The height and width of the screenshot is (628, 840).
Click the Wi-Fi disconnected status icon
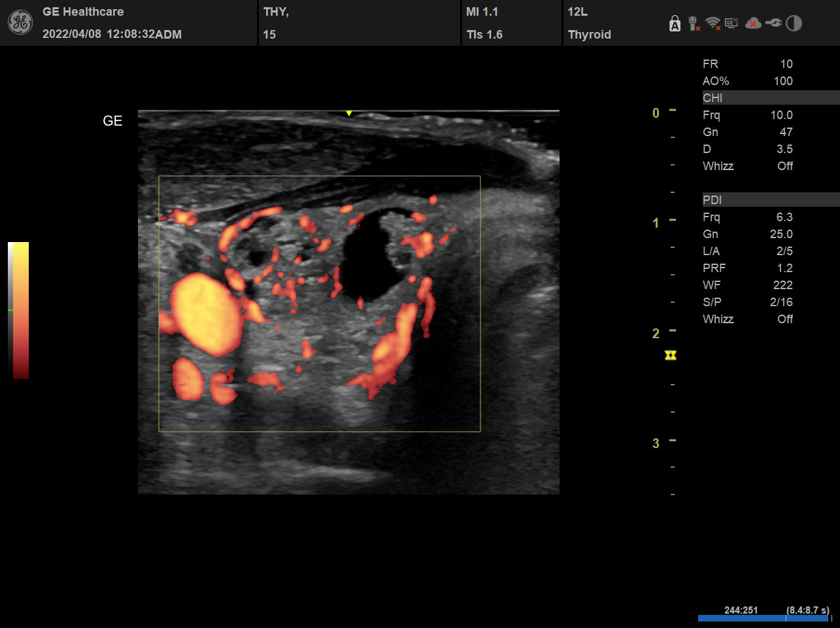713,24
